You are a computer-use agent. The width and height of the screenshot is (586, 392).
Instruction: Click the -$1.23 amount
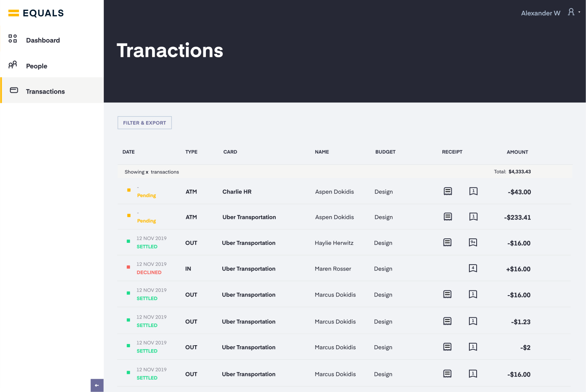click(521, 322)
